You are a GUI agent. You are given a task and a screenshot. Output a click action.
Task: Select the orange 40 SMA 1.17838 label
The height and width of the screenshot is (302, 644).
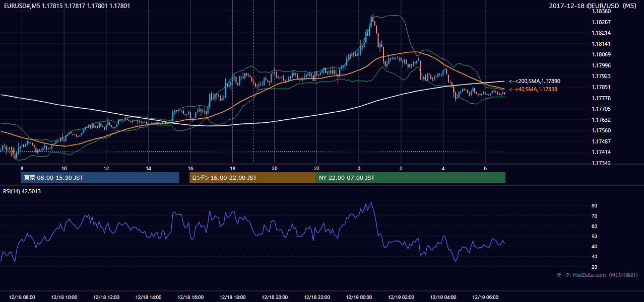(533, 89)
